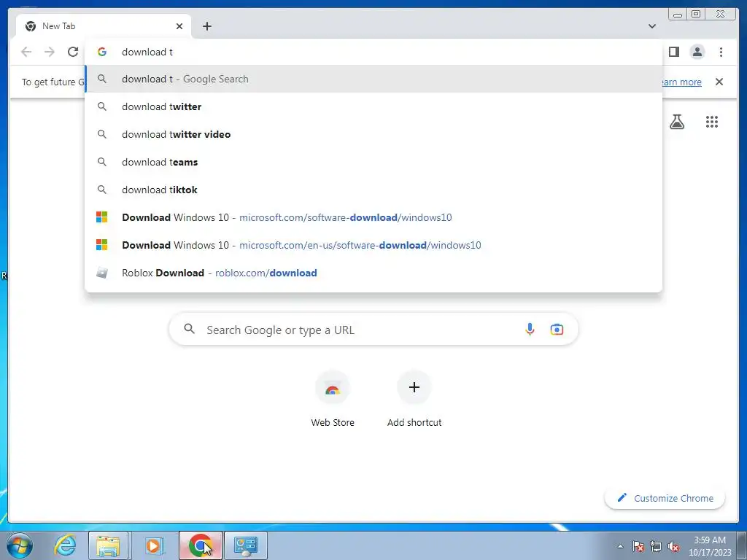Open Chrome's three-dot menu

[x=721, y=52]
